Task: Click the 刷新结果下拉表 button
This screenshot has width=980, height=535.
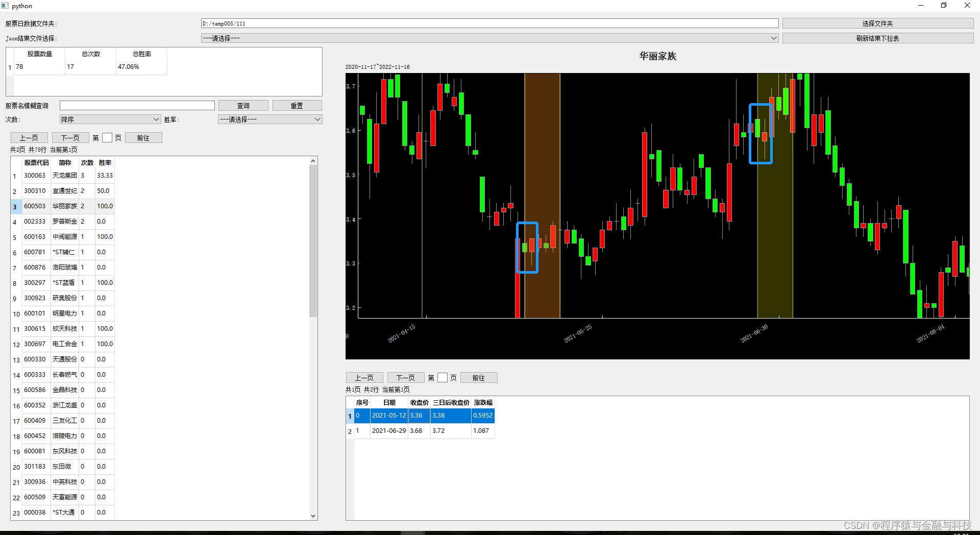Action: tap(877, 38)
